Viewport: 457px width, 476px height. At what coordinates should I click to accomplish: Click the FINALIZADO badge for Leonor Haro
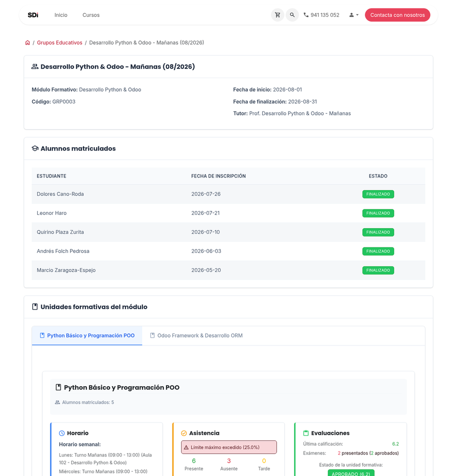click(x=378, y=213)
